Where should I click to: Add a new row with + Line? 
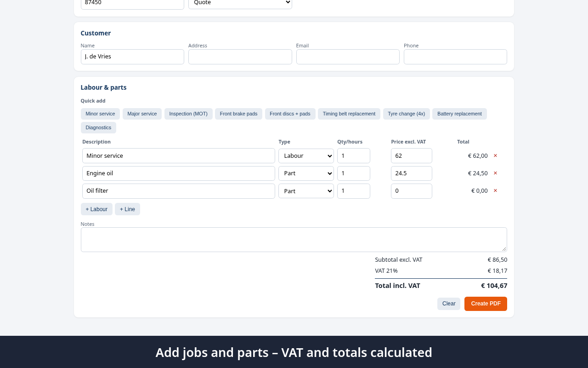tap(127, 209)
